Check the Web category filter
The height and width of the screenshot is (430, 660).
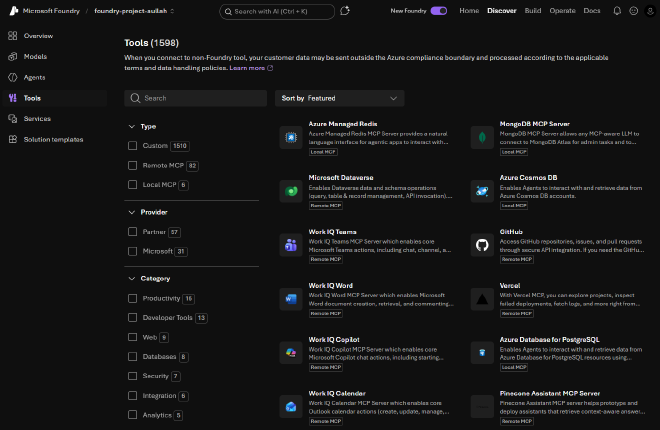[x=133, y=337]
